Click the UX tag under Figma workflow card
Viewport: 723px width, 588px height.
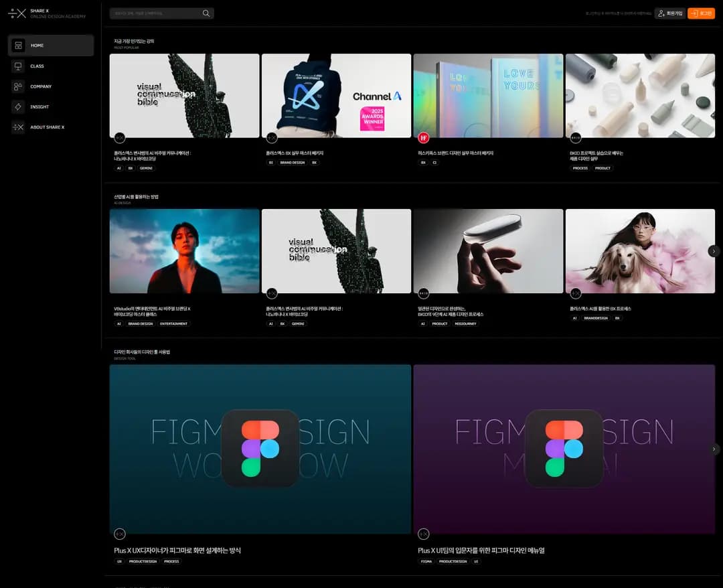tap(119, 562)
